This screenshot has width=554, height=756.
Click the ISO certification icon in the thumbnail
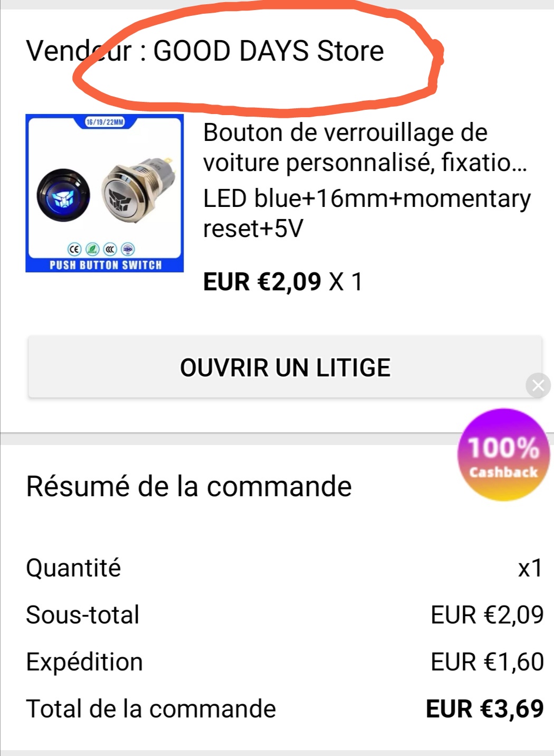128,249
